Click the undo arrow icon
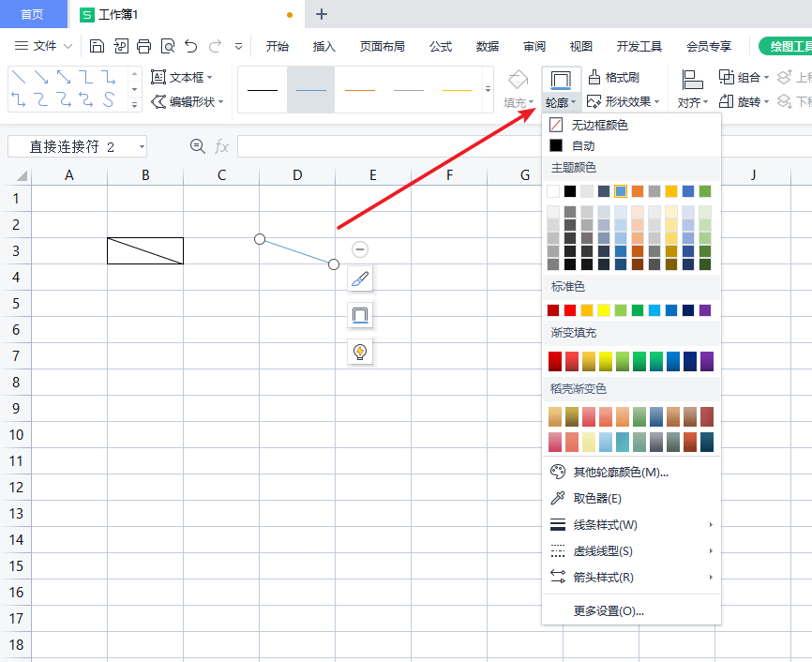Screen dimensions: 812x662 click(x=191, y=46)
